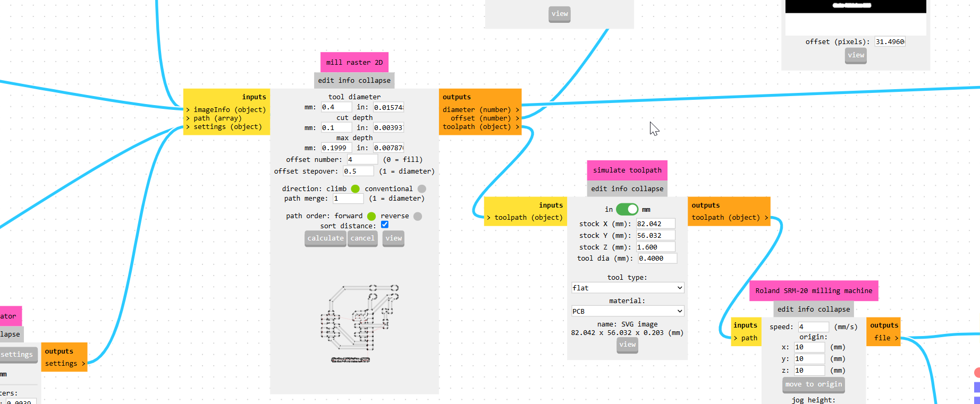Click the stock X (mm) input field
This screenshot has width=980, height=404.
(656, 224)
